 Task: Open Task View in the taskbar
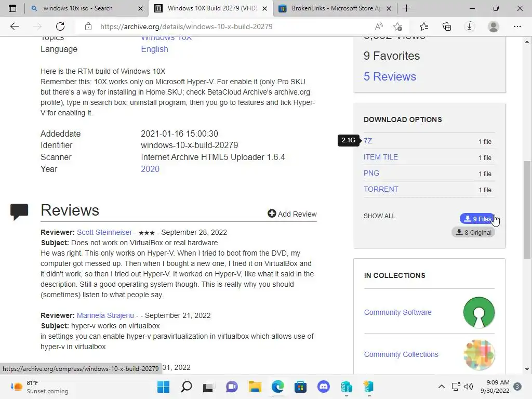tap(208, 387)
